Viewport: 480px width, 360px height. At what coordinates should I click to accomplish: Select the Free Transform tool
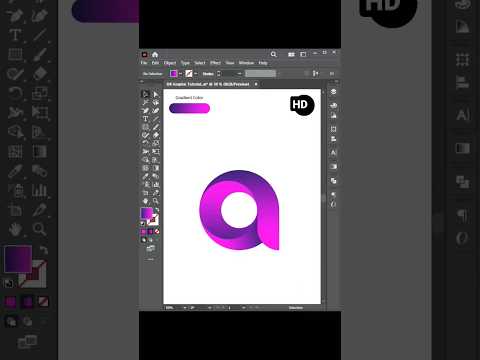pyautogui.click(x=156, y=152)
